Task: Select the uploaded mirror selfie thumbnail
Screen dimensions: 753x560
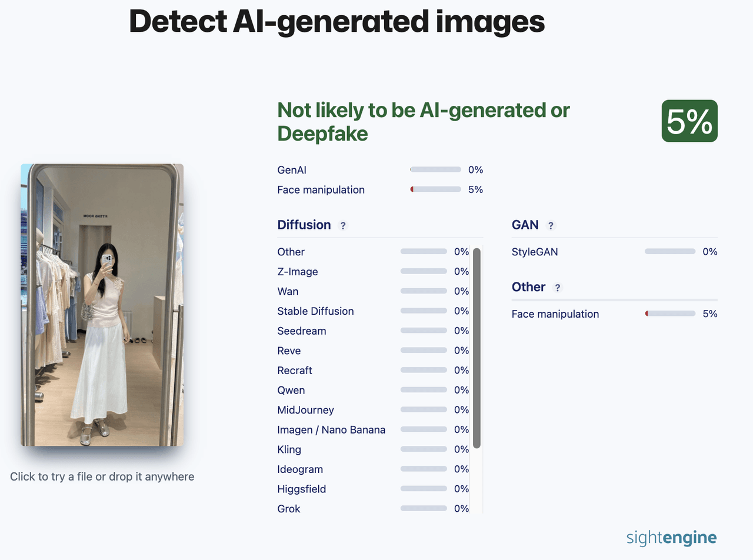Action: (102, 305)
